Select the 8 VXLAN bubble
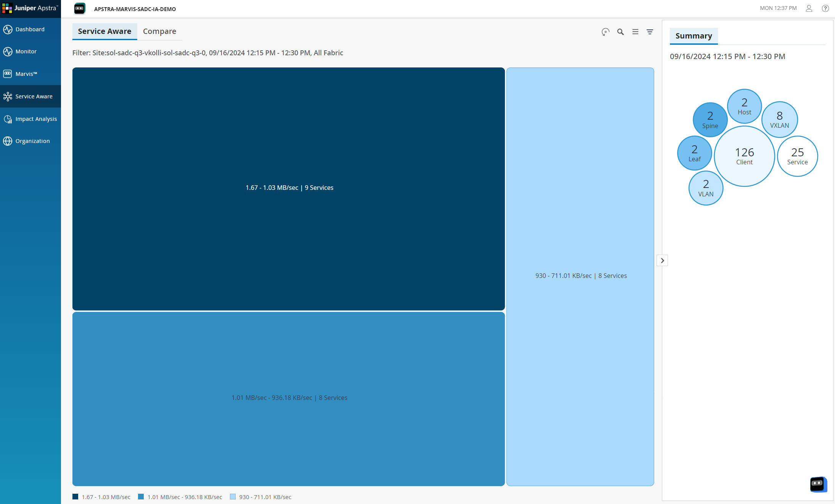This screenshot has height=504, width=835. click(779, 119)
